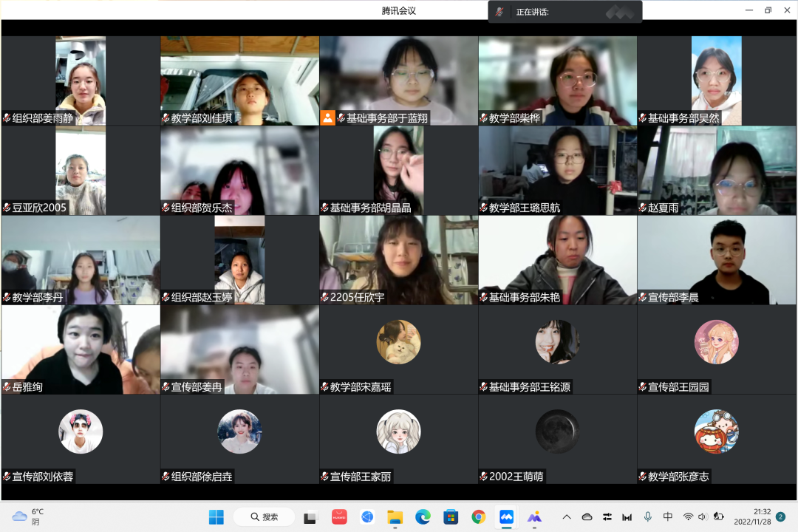The width and height of the screenshot is (798, 532).
Task: Open Microsoft Store from the taskbar
Action: (451, 517)
